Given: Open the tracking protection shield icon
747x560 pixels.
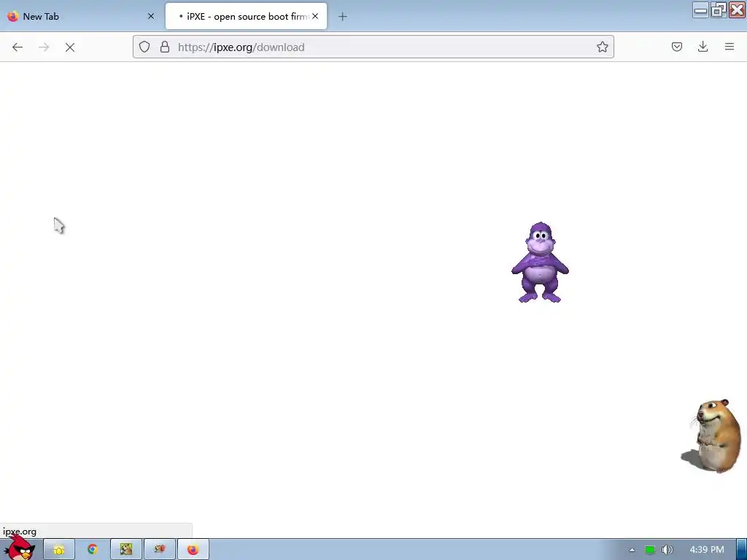Looking at the screenshot, I should coord(144,47).
